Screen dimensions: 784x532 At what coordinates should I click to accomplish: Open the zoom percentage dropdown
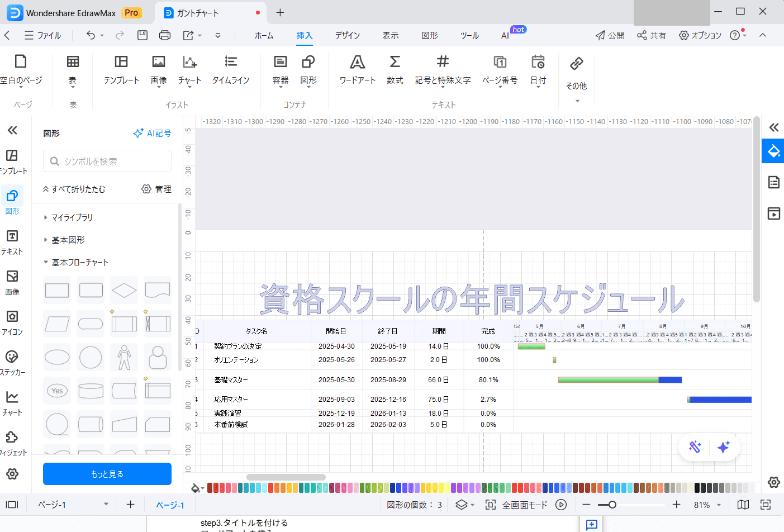pos(719,505)
